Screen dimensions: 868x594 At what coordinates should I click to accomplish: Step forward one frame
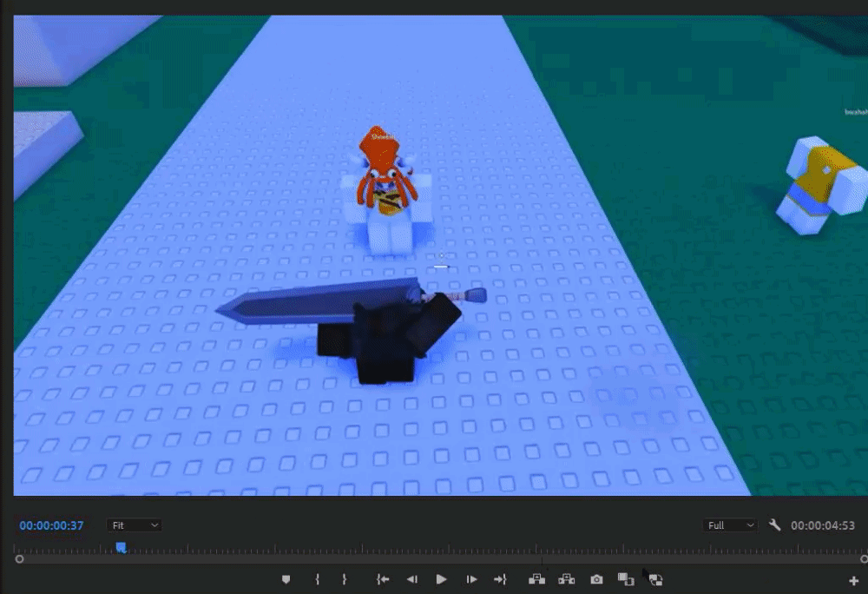(470, 578)
